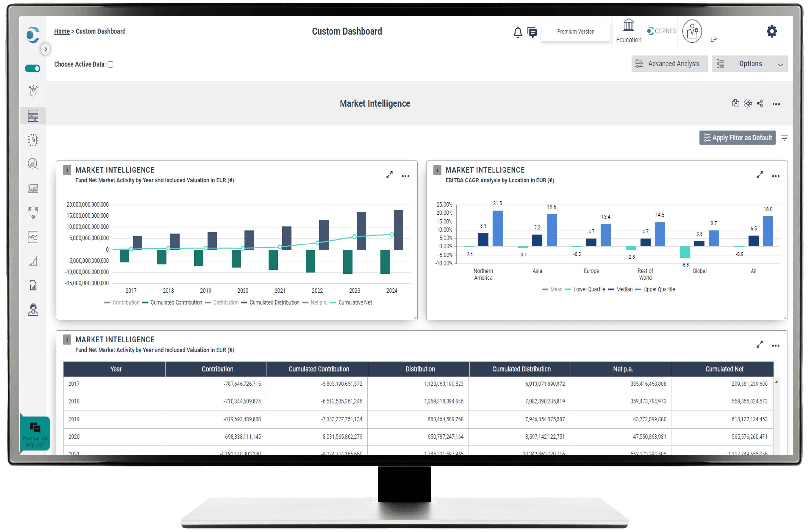Open Market Intelligence dashboard more menu
Viewport: 812px width, 532px height.
click(x=776, y=104)
